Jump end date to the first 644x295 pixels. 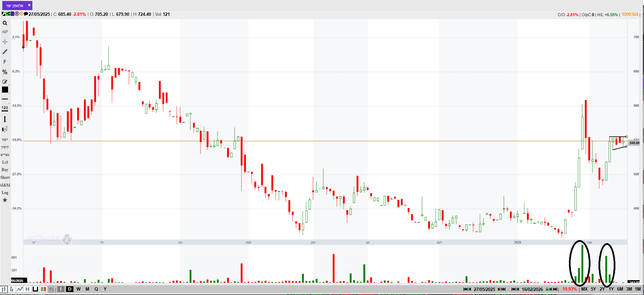point(513,289)
